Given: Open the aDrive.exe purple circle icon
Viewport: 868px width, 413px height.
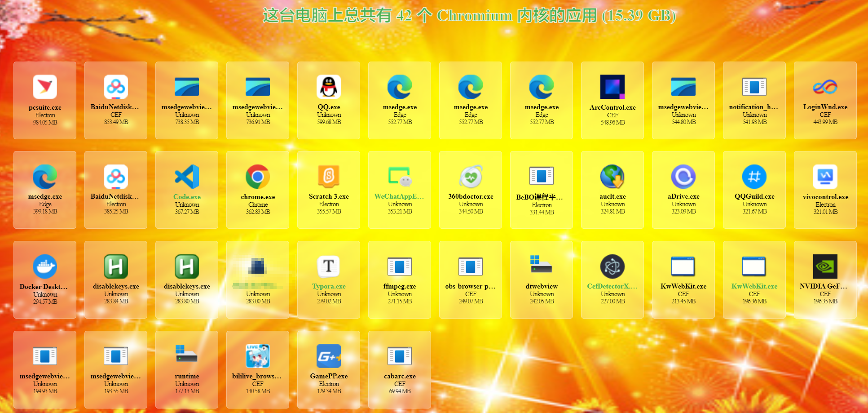Looking at the screenshot, I should [683, 177].
